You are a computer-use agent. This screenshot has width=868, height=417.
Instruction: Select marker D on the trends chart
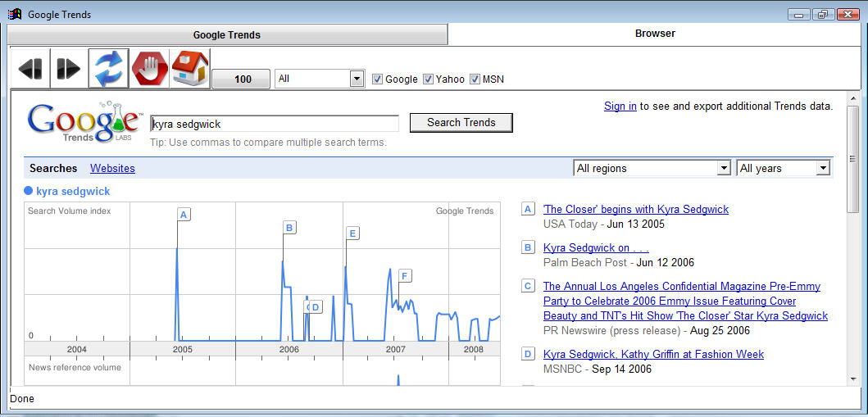pos(316,307)
